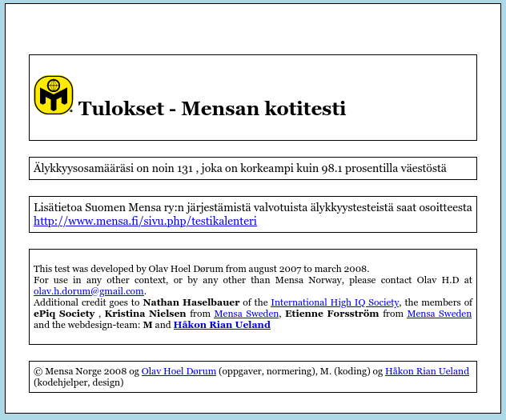
Task: Click the bold name Nathan Haselbauer
Action: 191,302
